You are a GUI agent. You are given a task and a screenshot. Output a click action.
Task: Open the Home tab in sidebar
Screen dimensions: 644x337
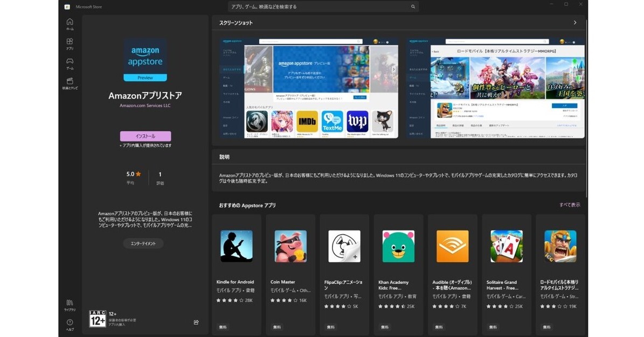coord(70,24)
